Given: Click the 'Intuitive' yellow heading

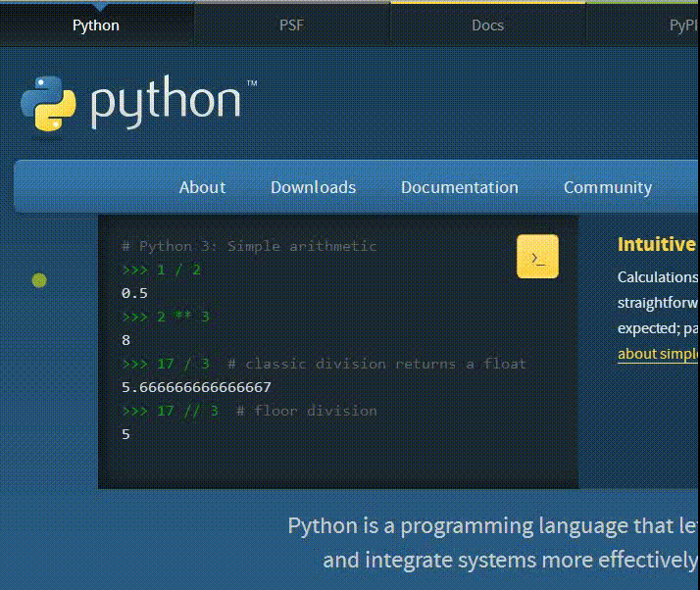Looking at the screenshot, I should coord(657,245).
